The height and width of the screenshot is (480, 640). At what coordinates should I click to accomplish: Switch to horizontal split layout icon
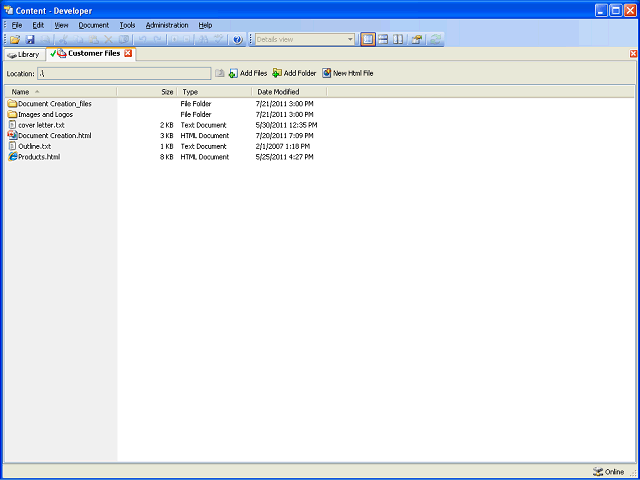pos(383,40)
